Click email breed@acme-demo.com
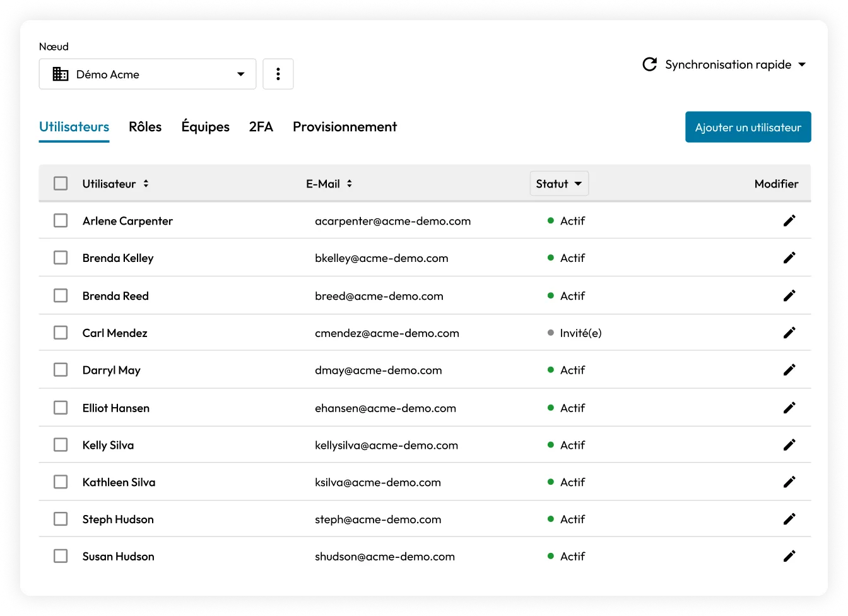 pyautogui.click(x=379, y=296)
